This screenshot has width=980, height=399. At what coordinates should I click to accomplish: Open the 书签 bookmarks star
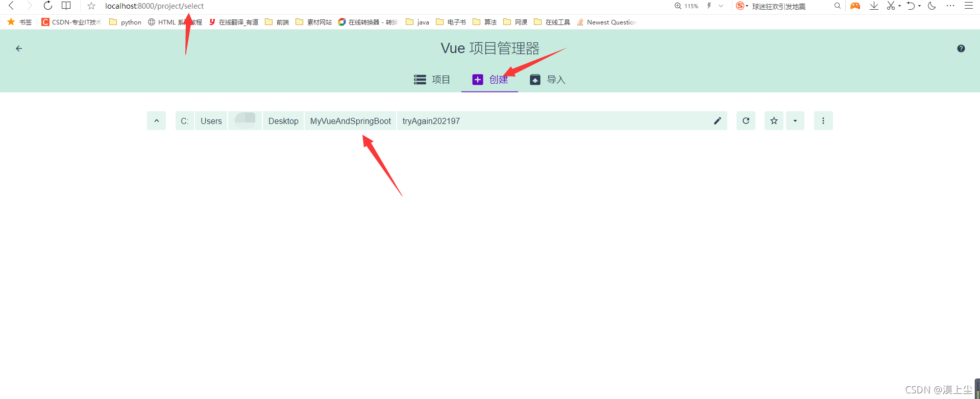coord(19,22)
